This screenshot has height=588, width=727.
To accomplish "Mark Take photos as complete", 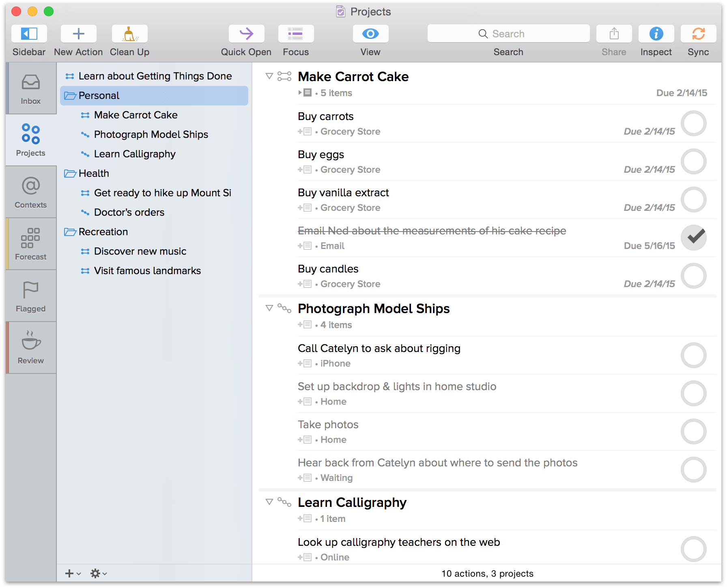I will [x=694, y=431].
